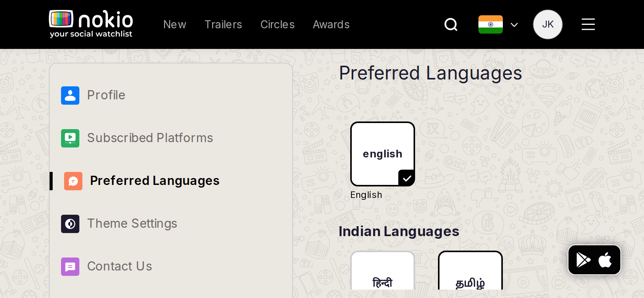Click the Preferred Languages page title
644x298 pixels.
[x=430, y=73]
